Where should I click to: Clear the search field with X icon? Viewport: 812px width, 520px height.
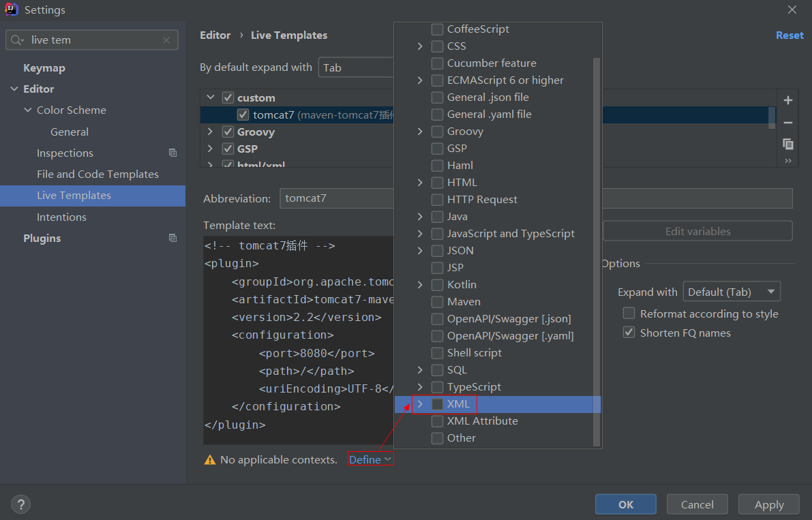tap(166, 40)
